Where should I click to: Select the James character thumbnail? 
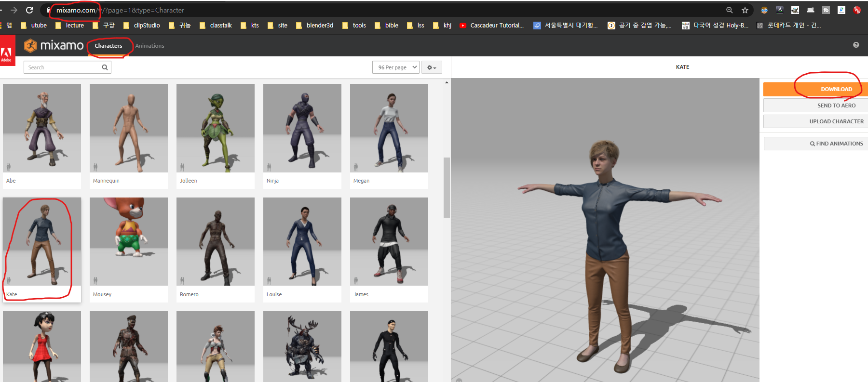(389, 242)
